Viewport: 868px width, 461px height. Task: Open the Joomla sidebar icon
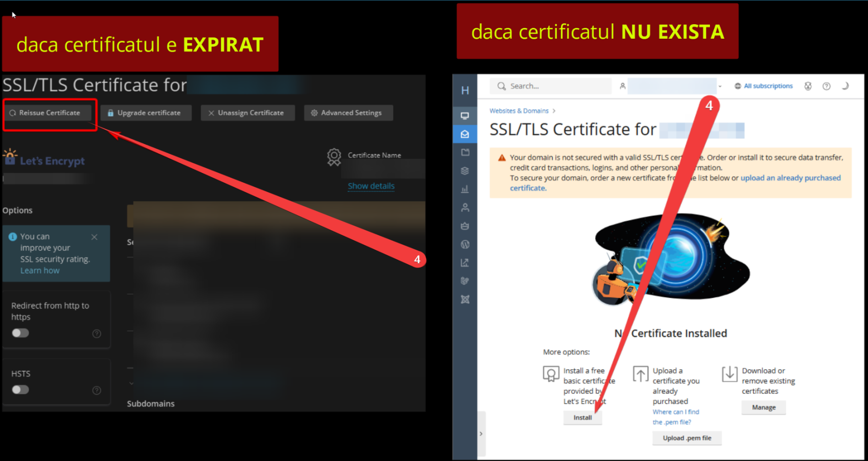click(465, 299)
